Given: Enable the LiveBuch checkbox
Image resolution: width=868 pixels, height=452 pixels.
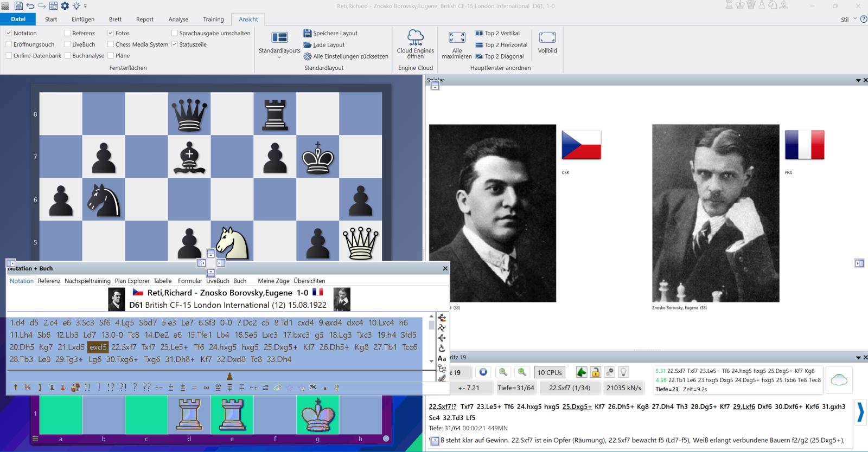Looking at the screenshot, I should click(68, 44).
